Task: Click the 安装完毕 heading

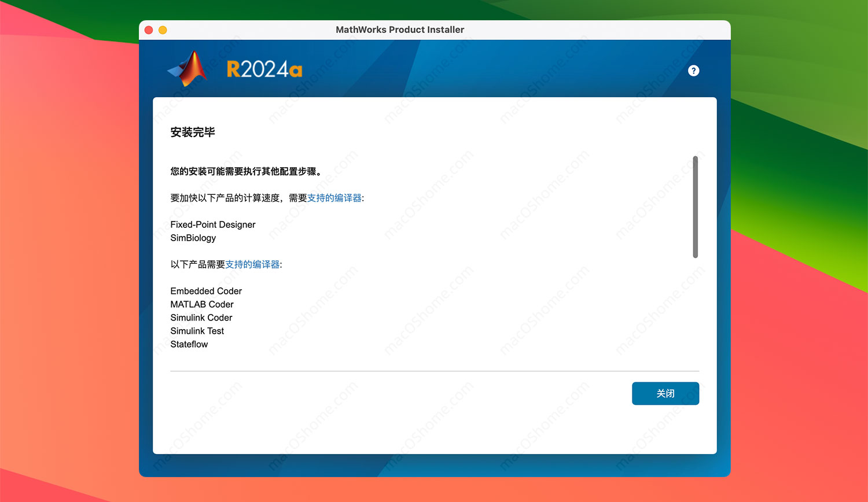Action: click(192, 132)
